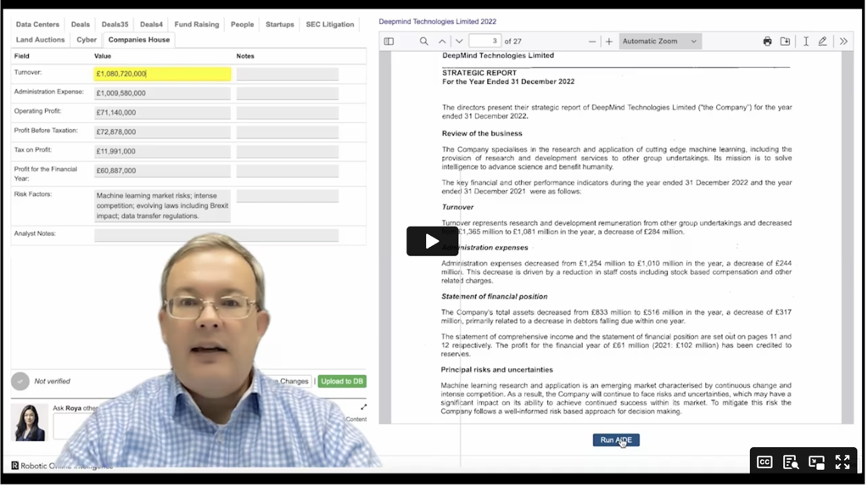Click the video play button overlay

pyautogui.click(x=434, y=242)
